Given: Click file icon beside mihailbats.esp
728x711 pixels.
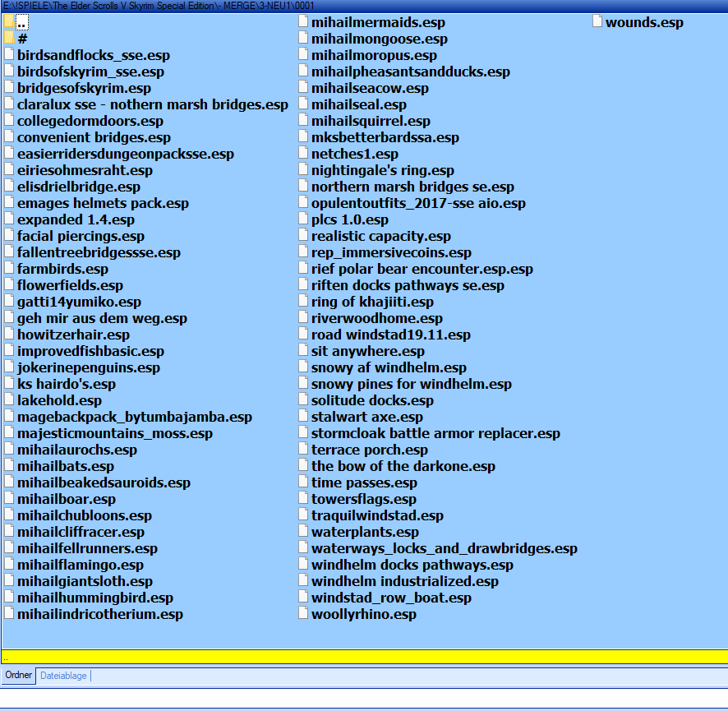Looking at the screenshot, I should coord(9,465).
